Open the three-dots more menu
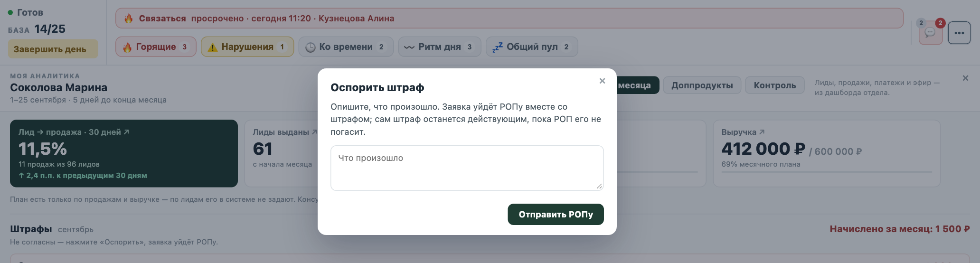Screen dimensions: 980x263 point(959,33)
